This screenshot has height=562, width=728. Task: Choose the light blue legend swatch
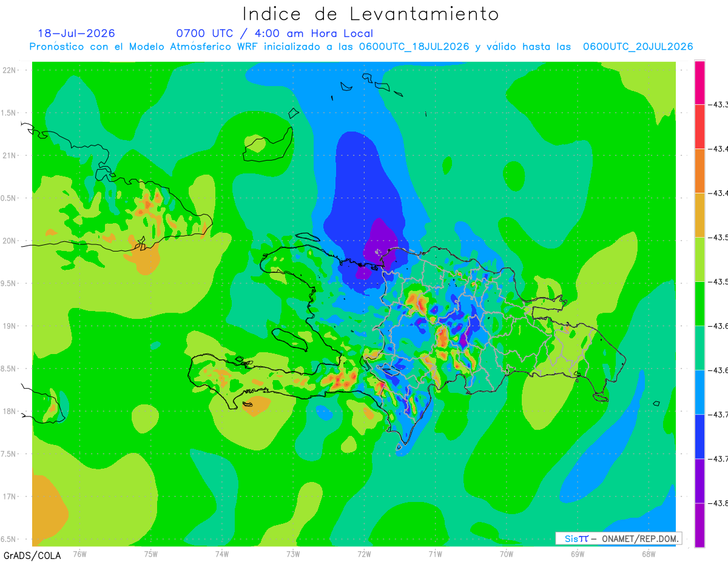tap(699, 392)
